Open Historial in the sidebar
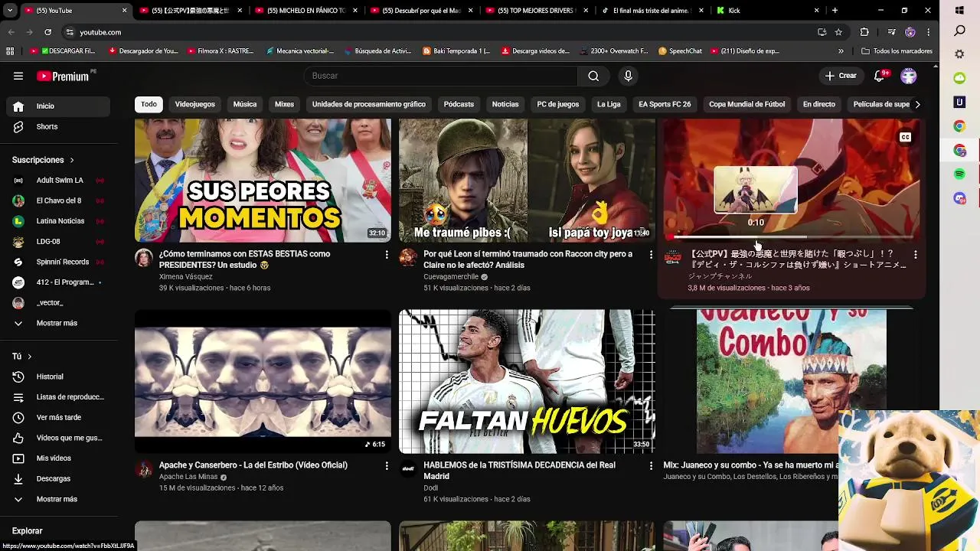Image resolution: width=980 pixels, height=551 pixels. (58, 377)
